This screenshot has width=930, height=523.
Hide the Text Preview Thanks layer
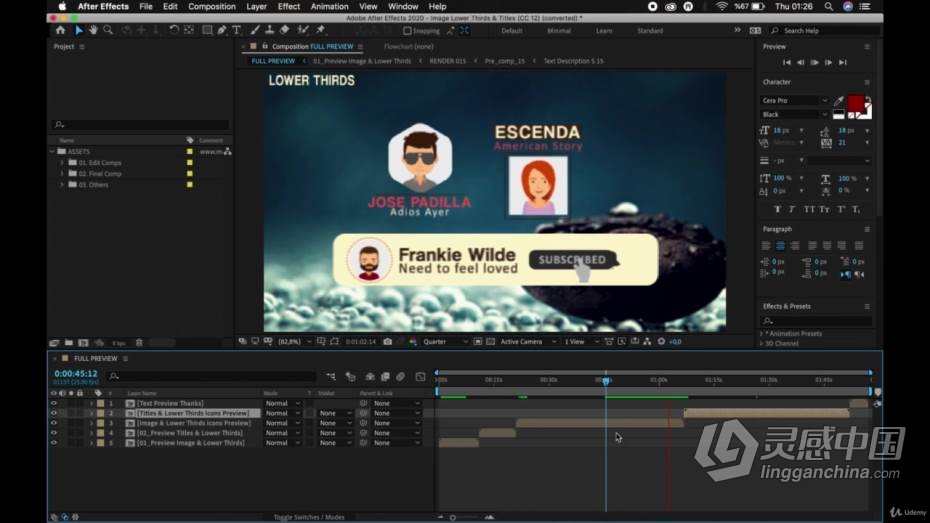pyautogui.click(x=53, y=403)
